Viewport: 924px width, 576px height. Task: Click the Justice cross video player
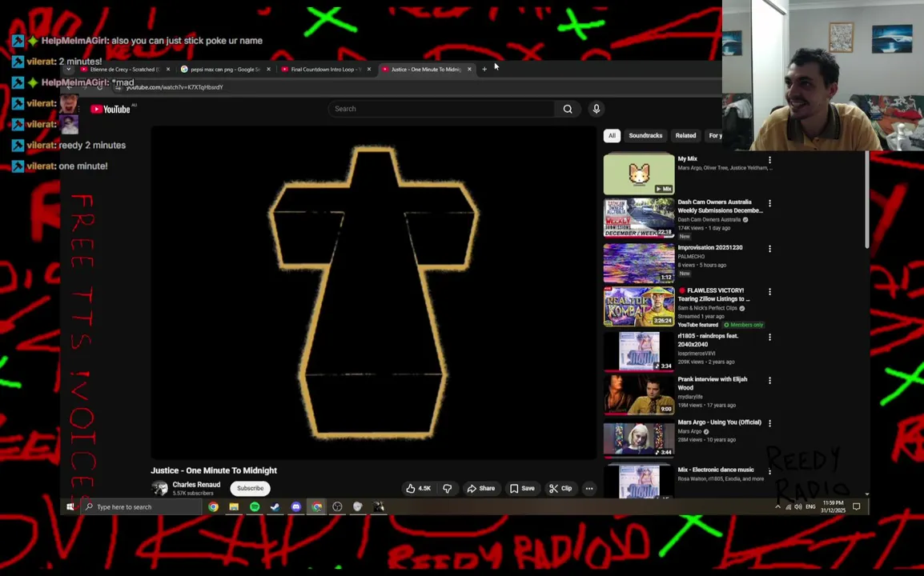(x=374, y=293)
